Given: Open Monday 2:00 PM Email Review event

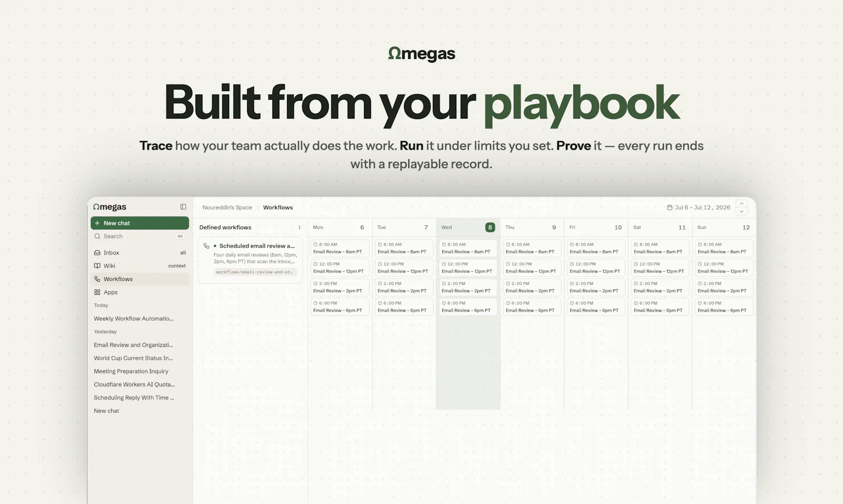Looking at the screenshot, I should [x=340, y=287].
